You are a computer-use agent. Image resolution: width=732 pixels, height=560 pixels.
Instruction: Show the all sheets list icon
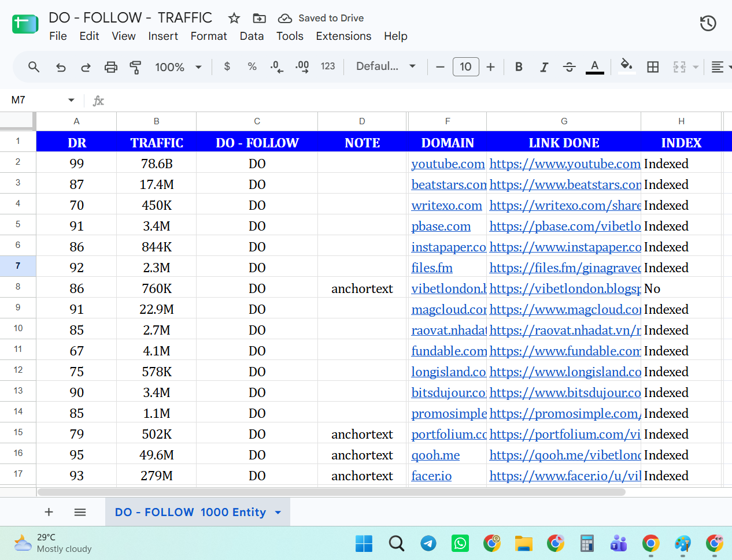[x=80, y=512]
